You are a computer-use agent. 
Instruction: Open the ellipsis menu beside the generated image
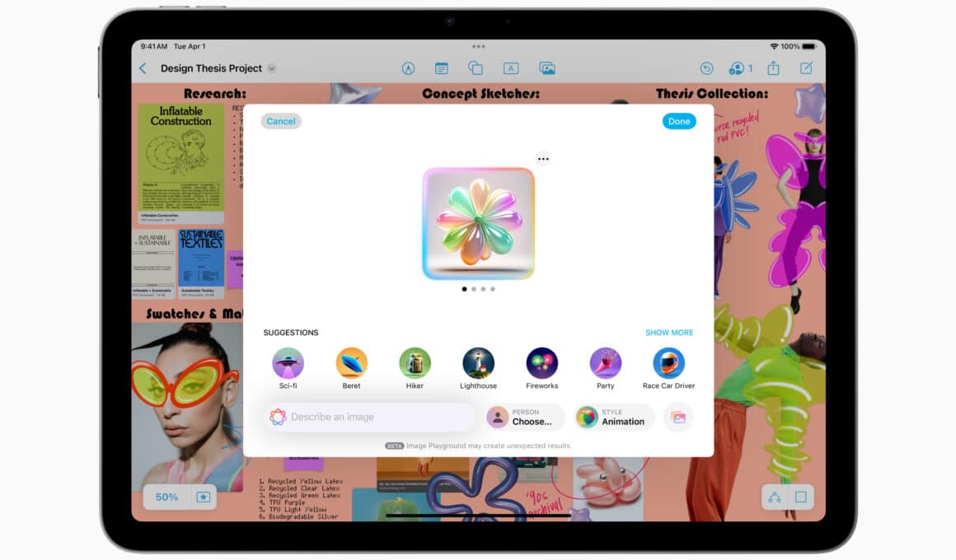tap(543, 159)
